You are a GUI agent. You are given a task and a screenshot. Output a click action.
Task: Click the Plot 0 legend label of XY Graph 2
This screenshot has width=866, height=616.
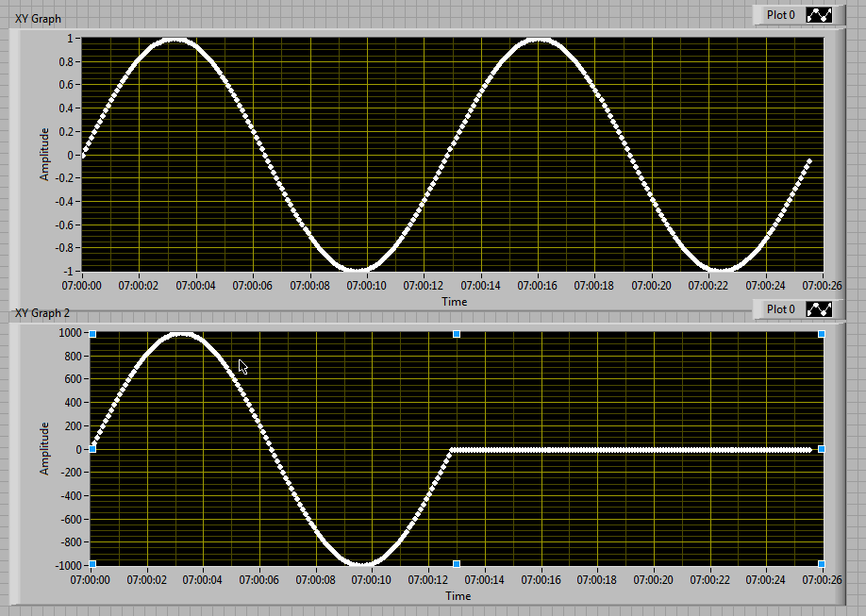tap(780, 309)
